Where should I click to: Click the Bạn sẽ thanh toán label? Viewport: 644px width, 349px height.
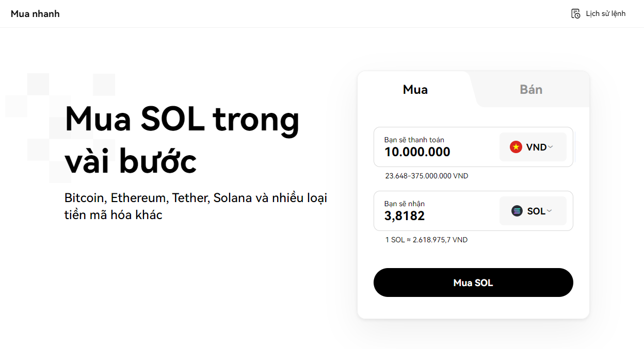click(414, 140)
